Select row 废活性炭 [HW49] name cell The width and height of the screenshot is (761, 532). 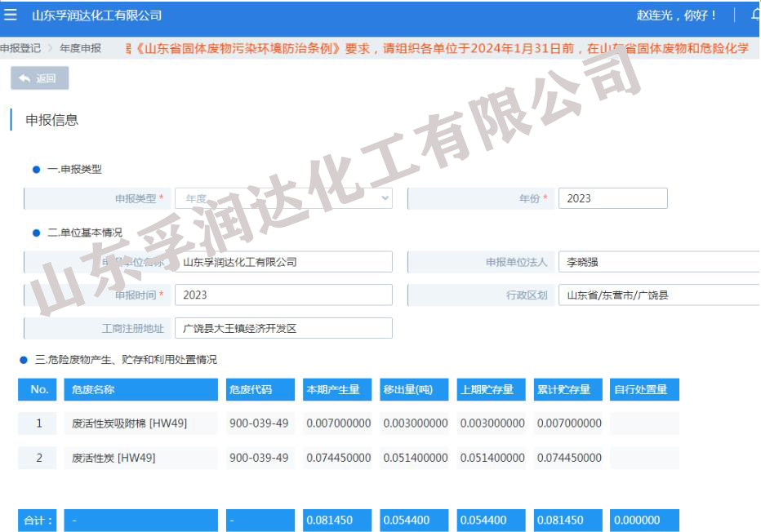point(140,458)
